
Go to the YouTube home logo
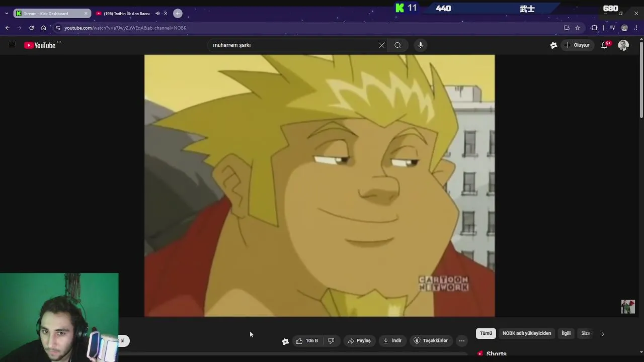coord(40,45)
